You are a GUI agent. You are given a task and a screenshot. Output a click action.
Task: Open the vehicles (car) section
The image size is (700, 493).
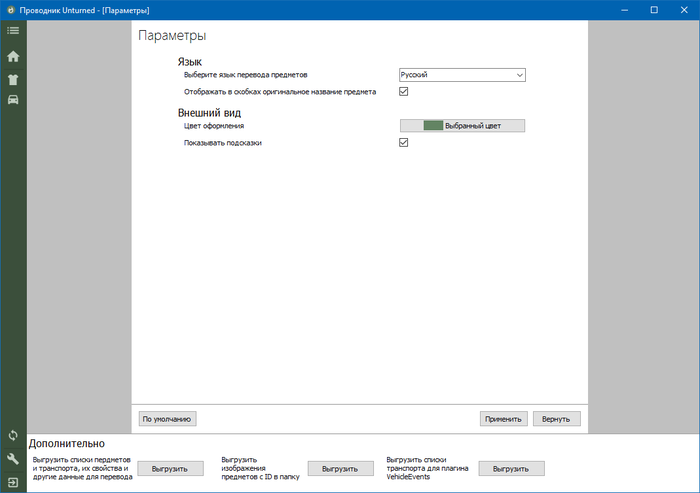click(13, 99)
